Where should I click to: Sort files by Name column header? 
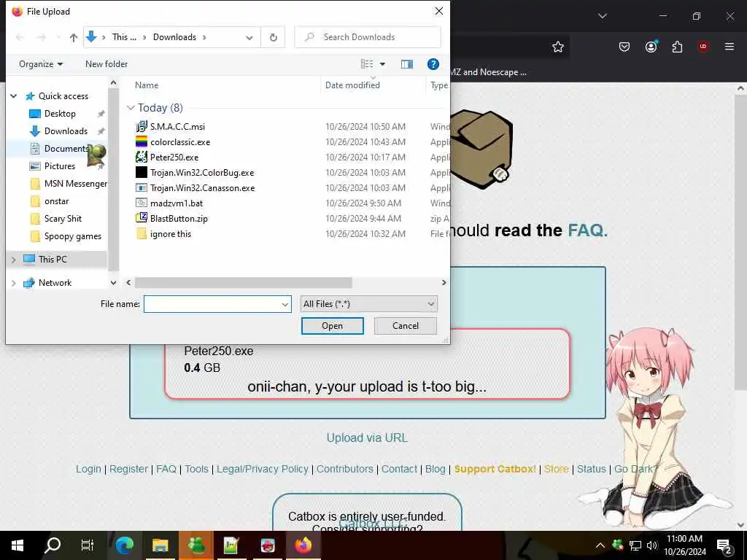[146, 85]
